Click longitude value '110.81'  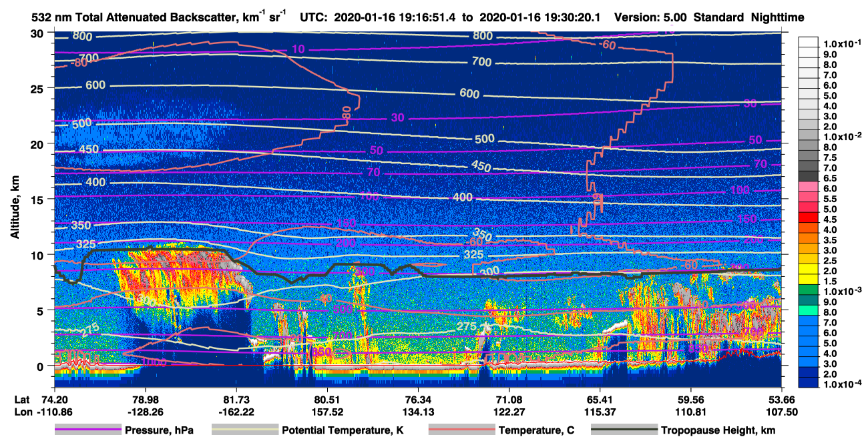coord(691,412)
